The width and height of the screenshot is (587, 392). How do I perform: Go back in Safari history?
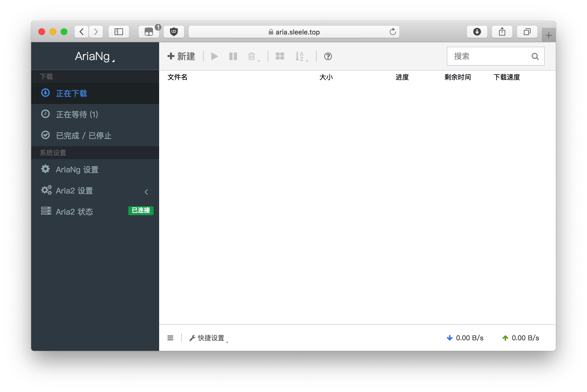pyautogui.click(x=82, y=32)
